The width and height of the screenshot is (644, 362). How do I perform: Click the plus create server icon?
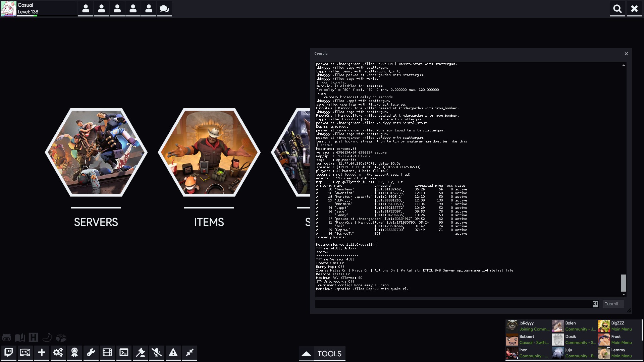tap(42, 353)
